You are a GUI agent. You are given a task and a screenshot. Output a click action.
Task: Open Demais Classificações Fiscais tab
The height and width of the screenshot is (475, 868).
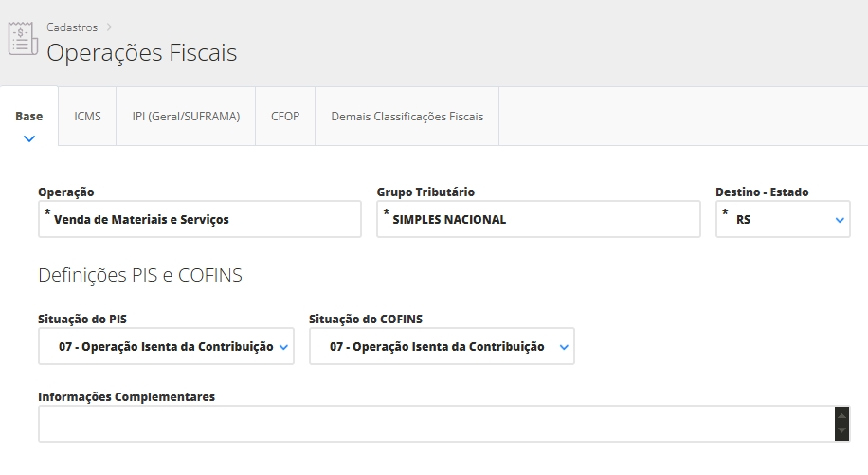[x=407, y=117]
